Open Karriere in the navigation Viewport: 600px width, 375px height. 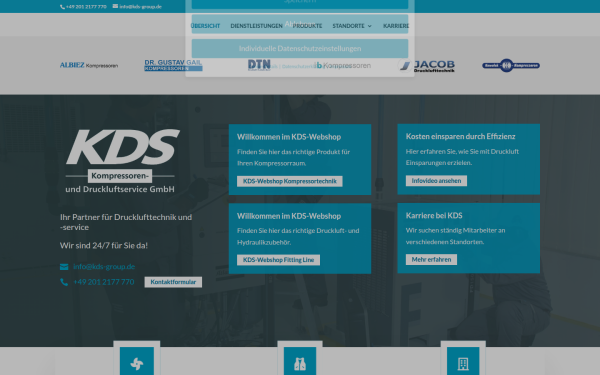(396, 26)
